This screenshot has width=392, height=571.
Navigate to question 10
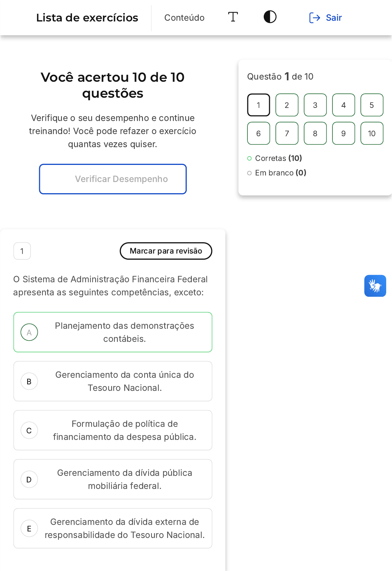click(x=372, y=133)
